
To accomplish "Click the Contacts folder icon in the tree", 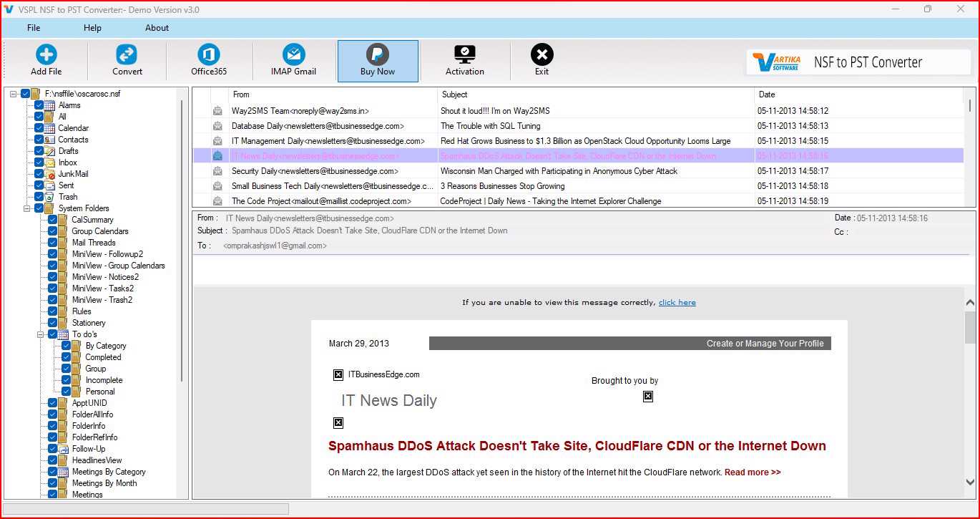I will coord(50,140).
